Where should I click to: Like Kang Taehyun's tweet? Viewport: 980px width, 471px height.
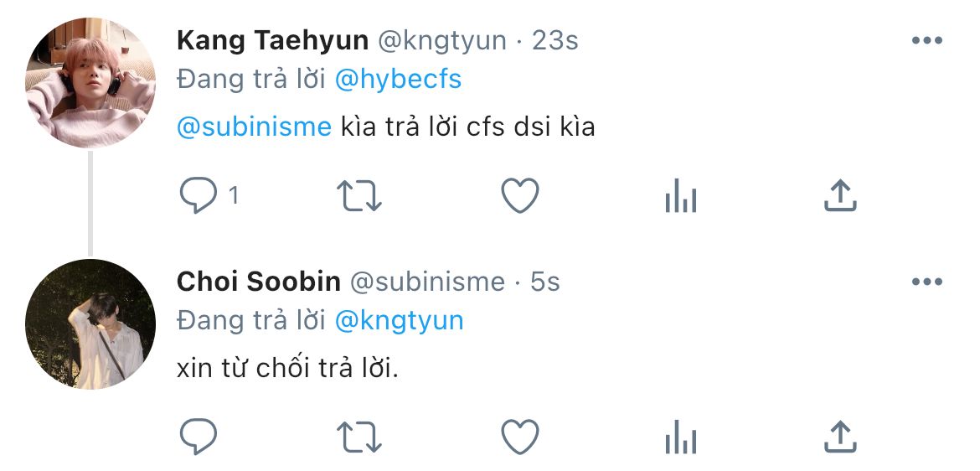coord(519,196)
